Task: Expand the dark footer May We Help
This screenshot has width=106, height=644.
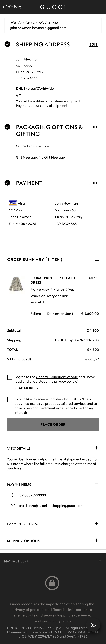Action: pyautogui.click(x=100, y=561)
